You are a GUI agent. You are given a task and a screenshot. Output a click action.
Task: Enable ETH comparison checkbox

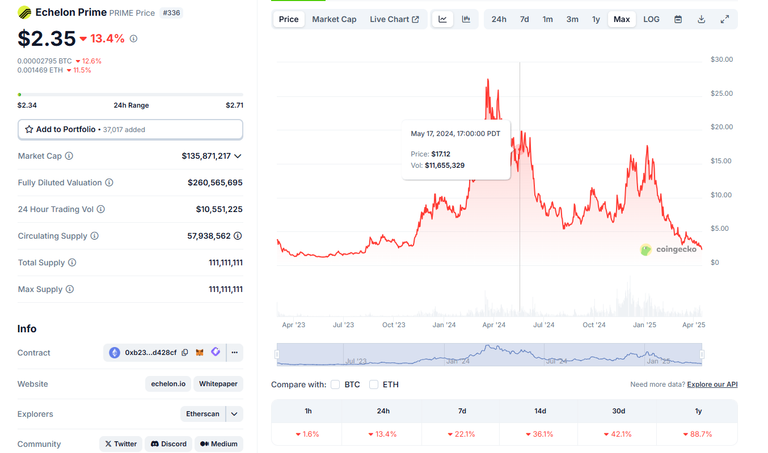[374, 384]
